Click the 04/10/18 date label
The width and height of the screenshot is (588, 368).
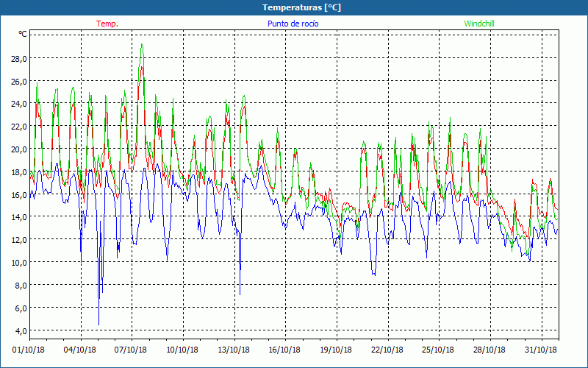(80, 350)
